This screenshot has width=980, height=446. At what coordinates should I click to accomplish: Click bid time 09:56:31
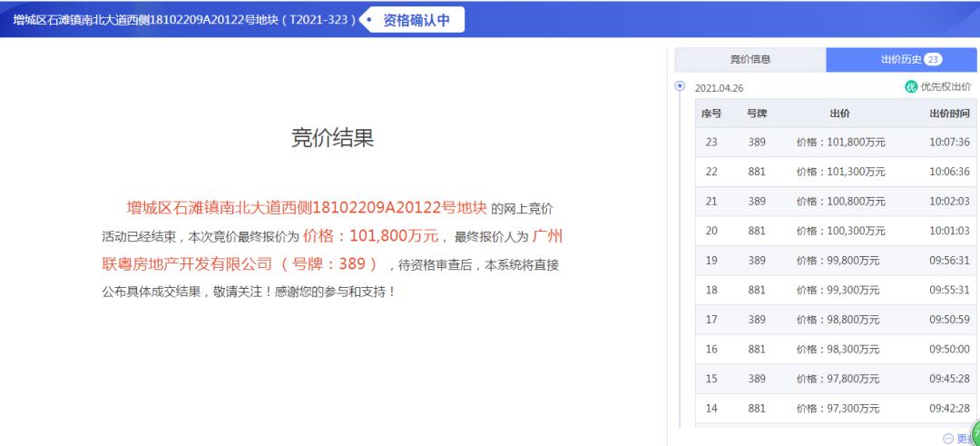[949, 260]
